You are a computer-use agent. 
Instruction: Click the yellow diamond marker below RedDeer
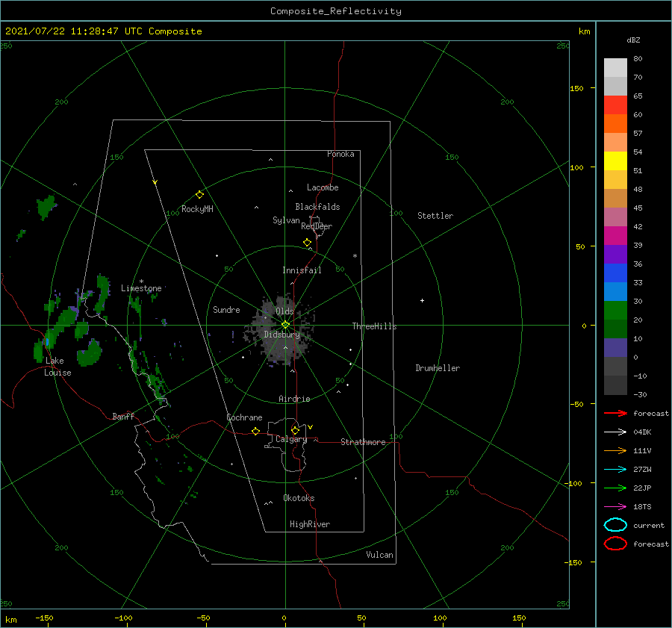308,243
